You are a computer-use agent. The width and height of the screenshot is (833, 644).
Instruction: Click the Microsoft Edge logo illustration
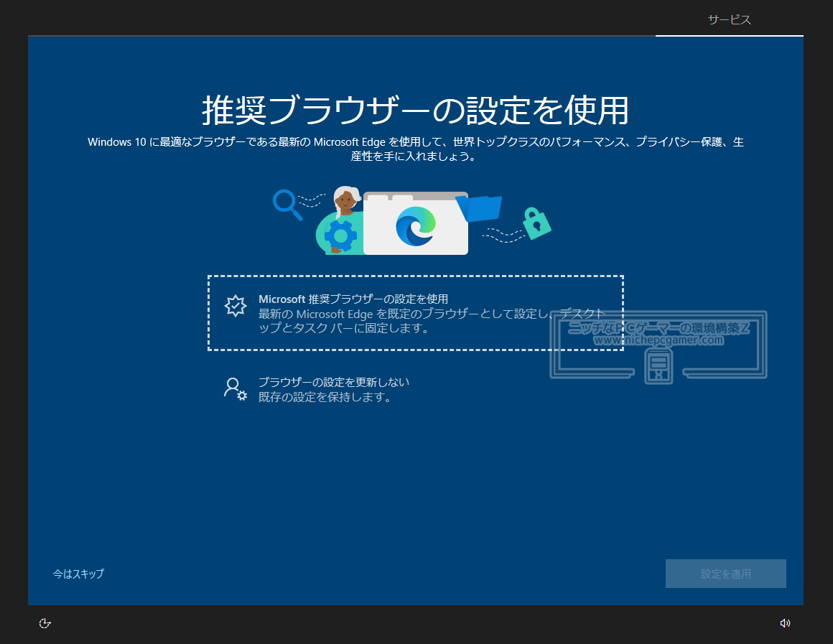[416, 226]
